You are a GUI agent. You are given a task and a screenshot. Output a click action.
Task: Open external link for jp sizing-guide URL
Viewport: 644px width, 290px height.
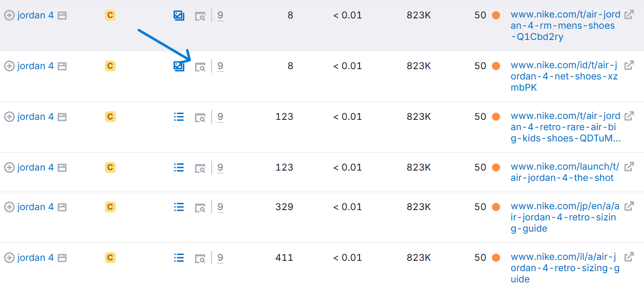coord(629,206)
